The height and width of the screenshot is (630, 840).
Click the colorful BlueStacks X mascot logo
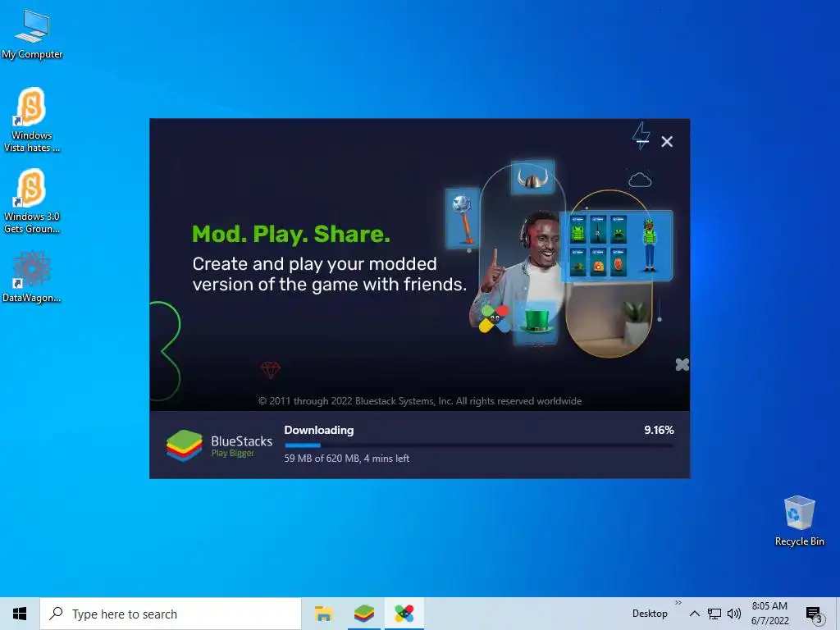493,319
